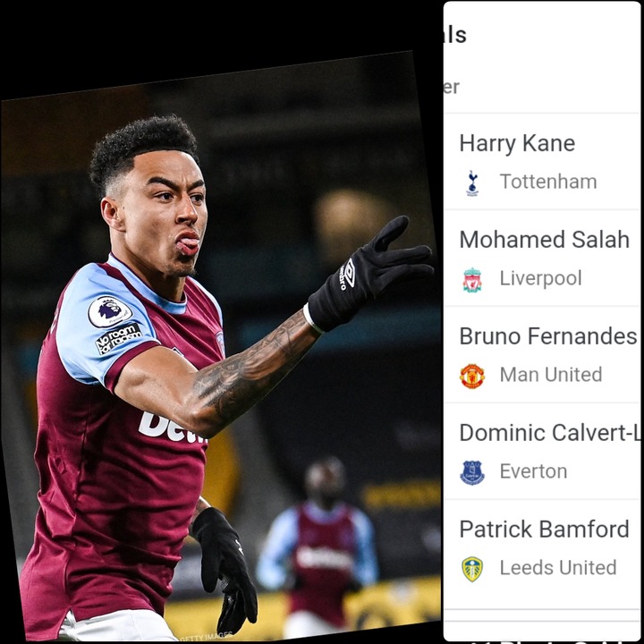This screenshot has height=644, width=644.
Task: Click the No Room For Racism sleeve patch
Action: point(118,338)
